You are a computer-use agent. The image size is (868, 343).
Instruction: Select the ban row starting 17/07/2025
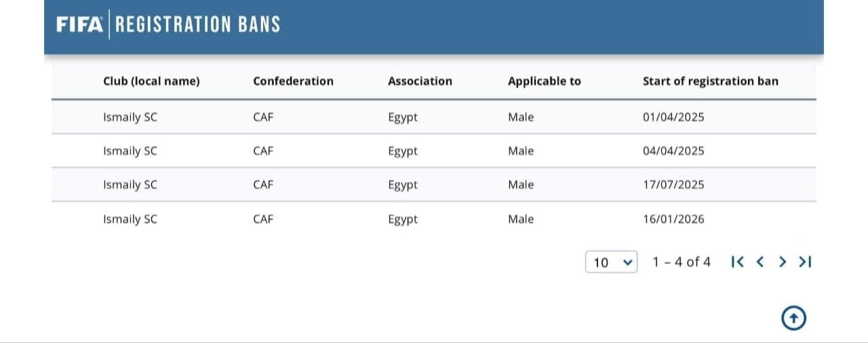(434, 185)
